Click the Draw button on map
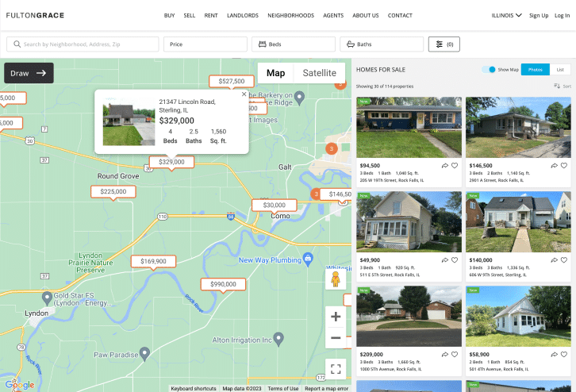The width and height of the screenshot is (576, 392). pyautogui.click(x=29, y=73)
